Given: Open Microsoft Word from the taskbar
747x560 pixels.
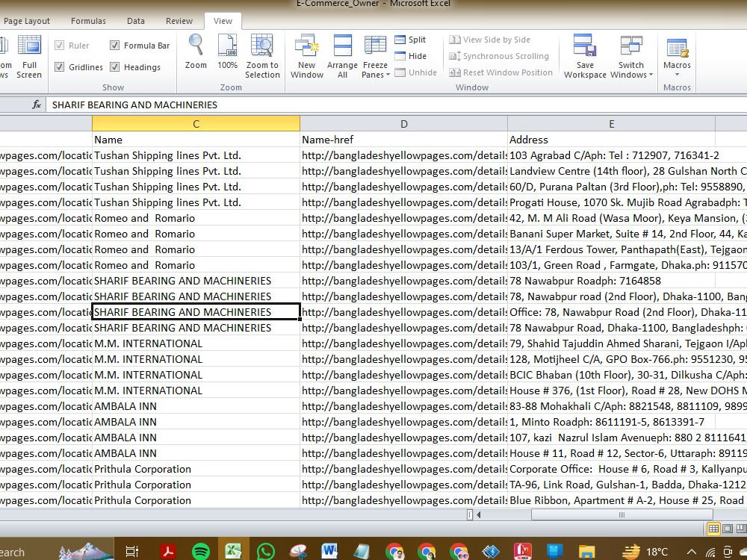Looking at the screenshot, I should coord(329,552).
